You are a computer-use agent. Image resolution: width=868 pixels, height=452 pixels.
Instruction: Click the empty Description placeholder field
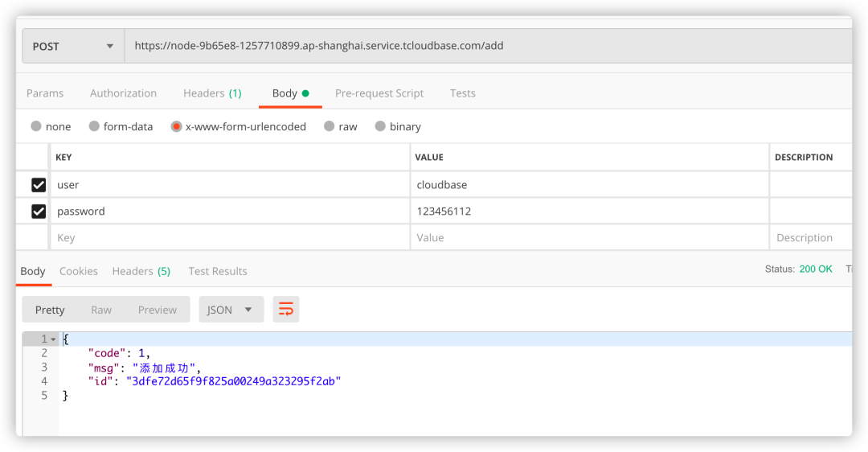[811, 237]
